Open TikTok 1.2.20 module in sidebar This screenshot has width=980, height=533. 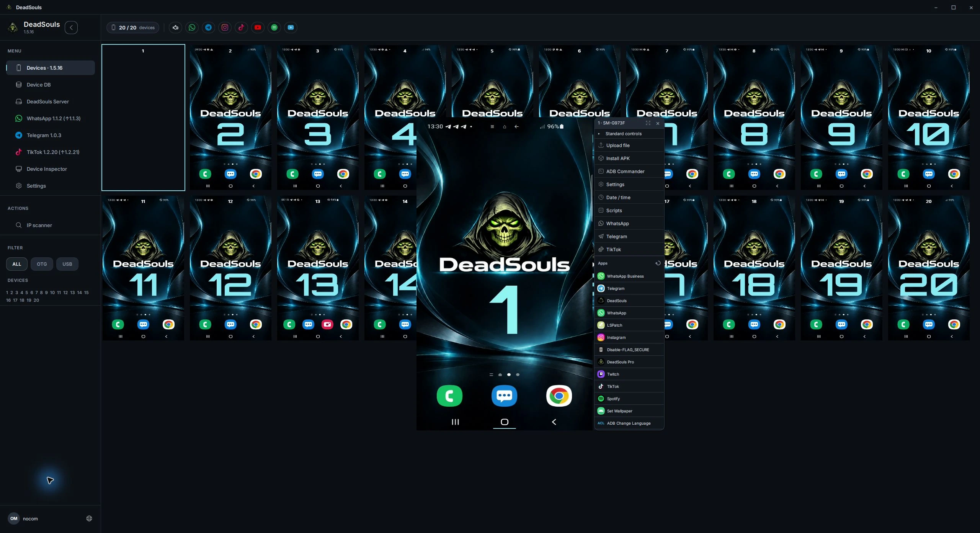[x=51, y=152]
